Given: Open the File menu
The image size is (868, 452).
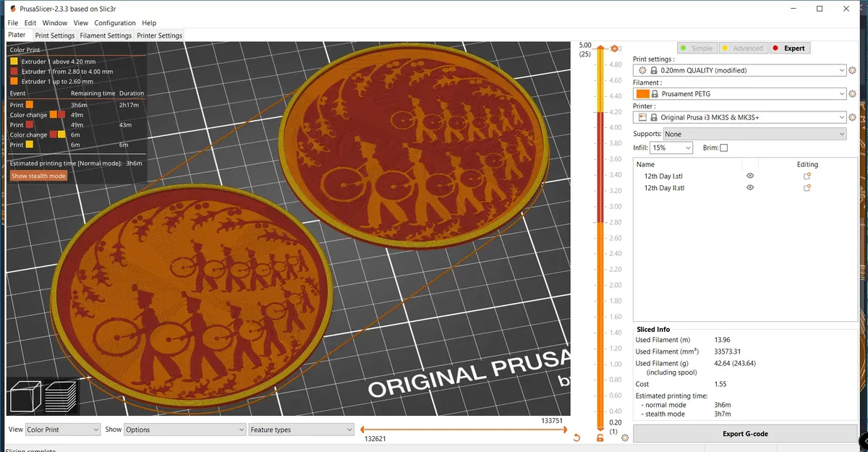Looking at the screenshot, I should [x=13, y=23].
